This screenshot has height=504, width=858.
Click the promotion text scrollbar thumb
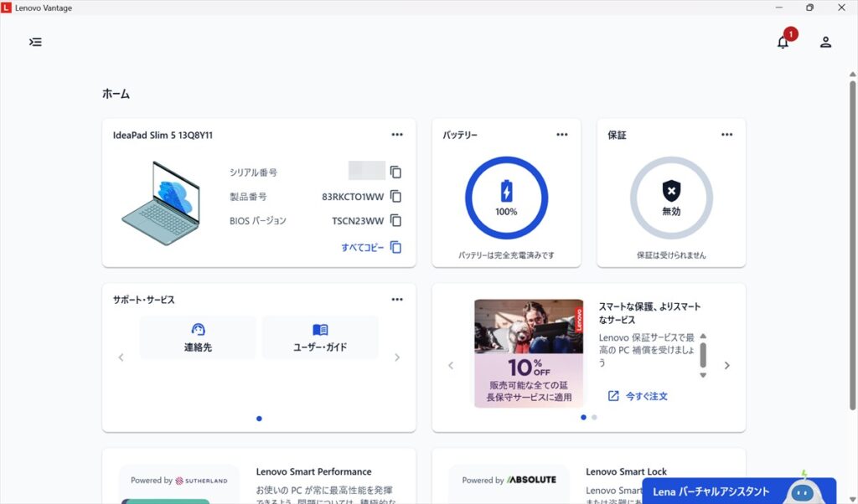tap(703, 355)
